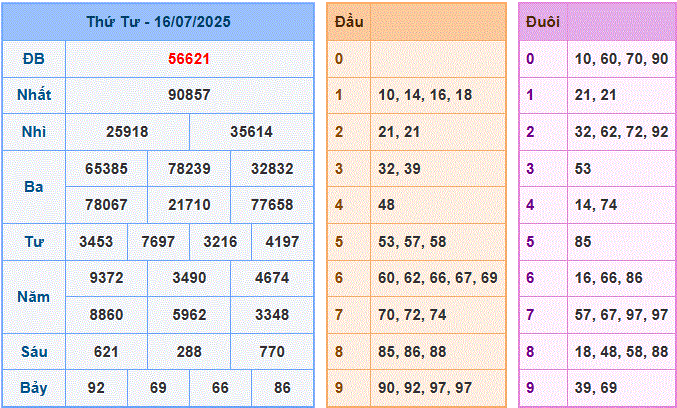Select the Bảy prize number 92
The height and width of the screenshot is (408, 677).
[96, 388]
